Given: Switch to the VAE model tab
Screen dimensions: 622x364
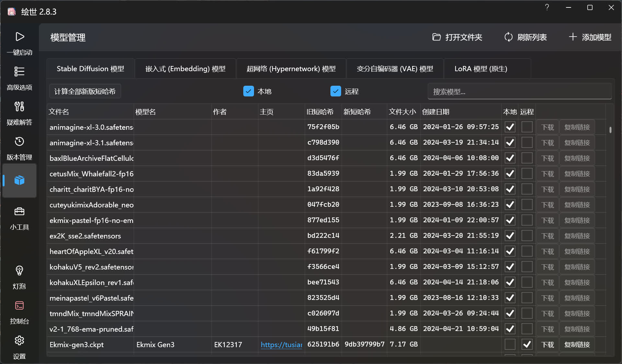Looking at the screenshot, I should (x=395, y=69).
